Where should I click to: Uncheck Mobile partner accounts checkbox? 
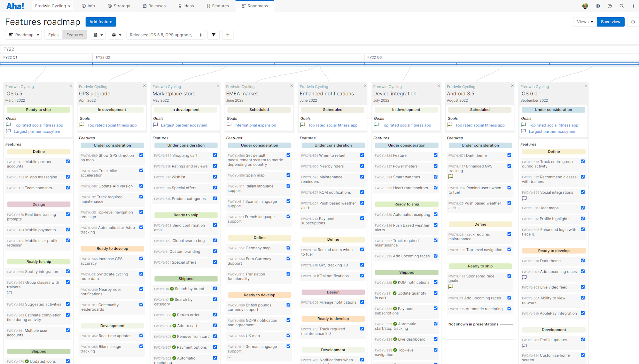point(68,161)
